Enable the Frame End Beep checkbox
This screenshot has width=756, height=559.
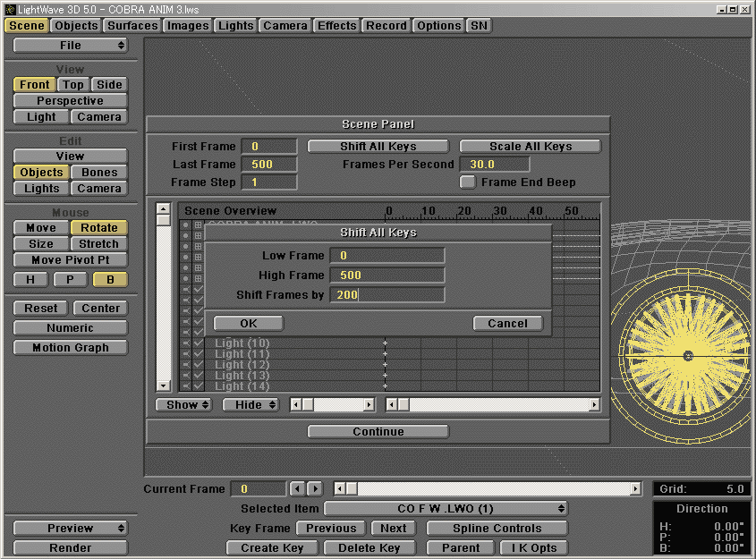tap(468, 182)
